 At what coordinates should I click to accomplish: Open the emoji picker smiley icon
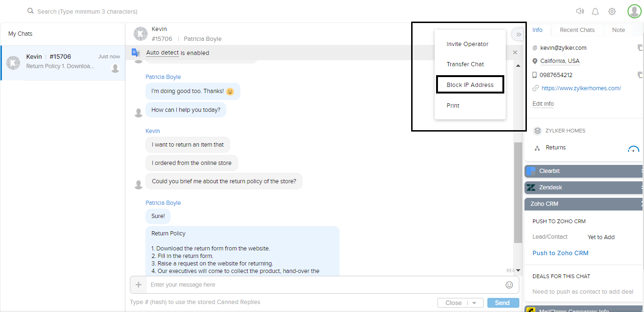pyautogui.click(x=509, y=285)
